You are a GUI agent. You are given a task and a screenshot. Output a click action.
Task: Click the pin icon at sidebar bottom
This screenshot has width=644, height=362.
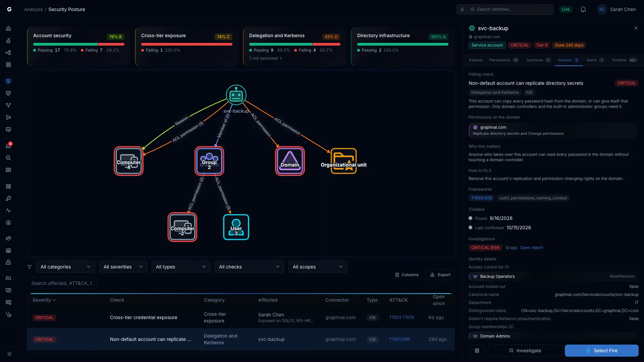[x=9, y=354]
